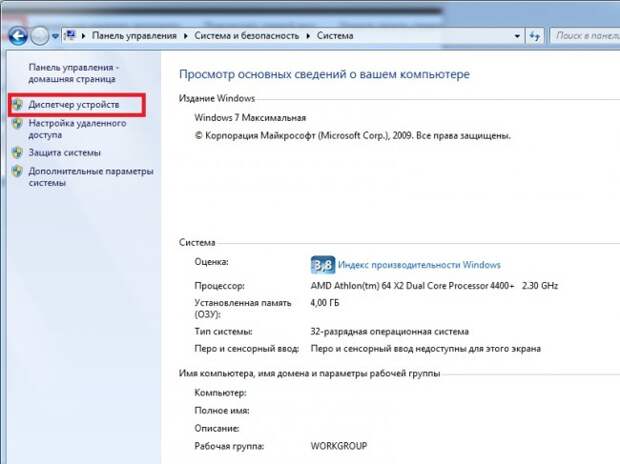Screen dimensions: 620x464
Task: Open Индекс производительности Windows link
Action: coord(419,265)
